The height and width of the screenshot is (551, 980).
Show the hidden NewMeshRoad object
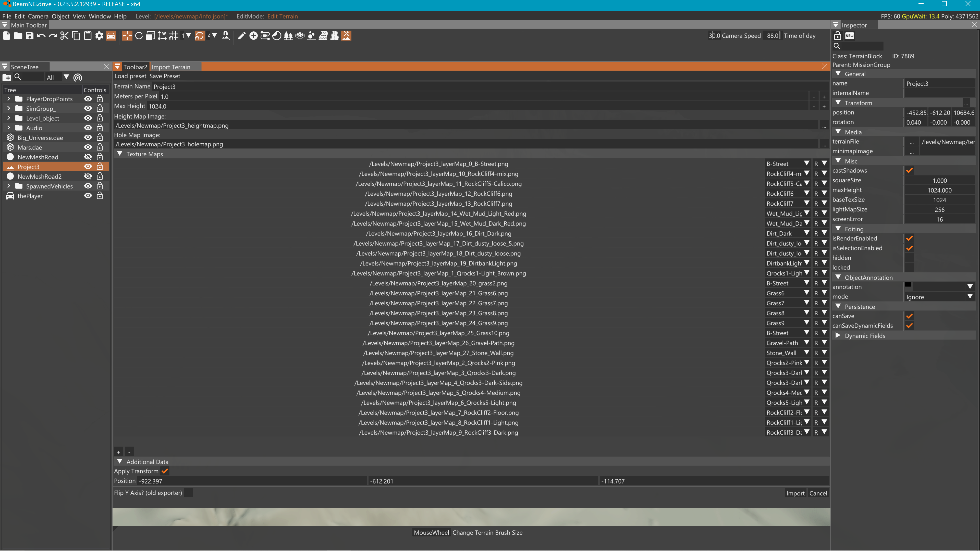(88, 157)
